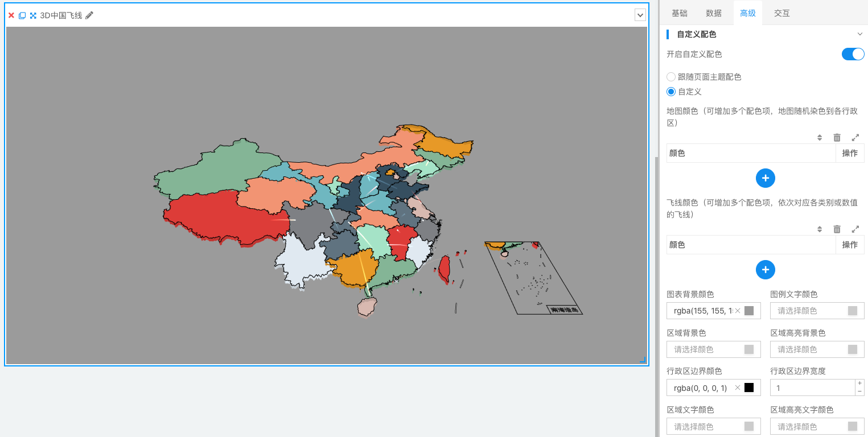Screen dimensions: 868x437
Task: Sort the 地图颜色 list rows
Action: click(820, 138)
